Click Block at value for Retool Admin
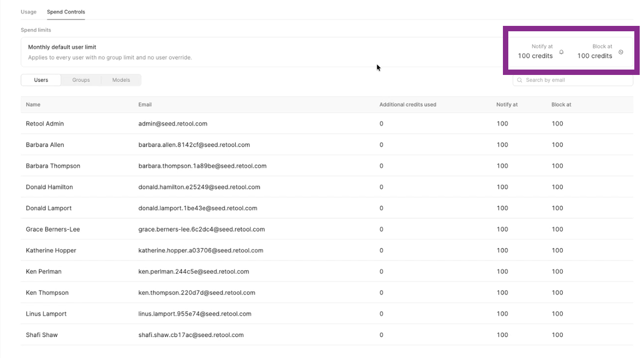Viewport: 644px width, 358px height. tap(557, 123)
